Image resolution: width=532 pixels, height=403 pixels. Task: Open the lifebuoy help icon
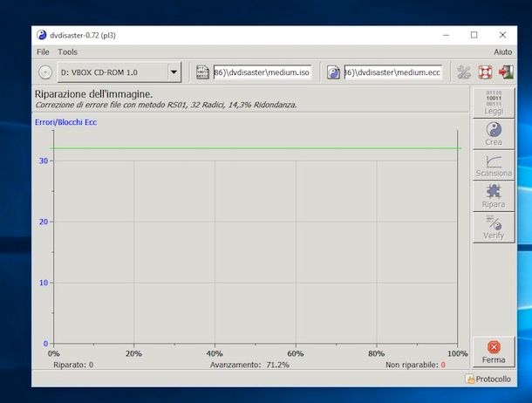[485, 72]
